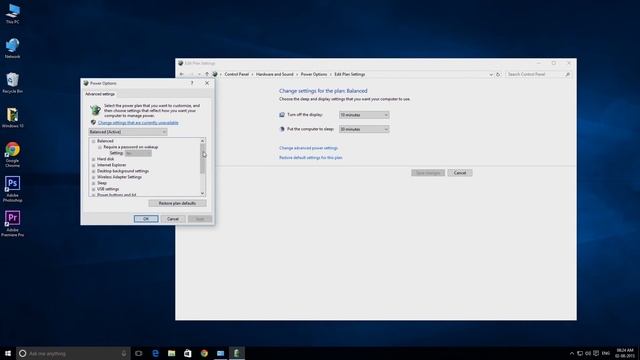Click scrollbar down arrow in settings list
The width and height of the screenshot is (640, 360).
(202, 193)
